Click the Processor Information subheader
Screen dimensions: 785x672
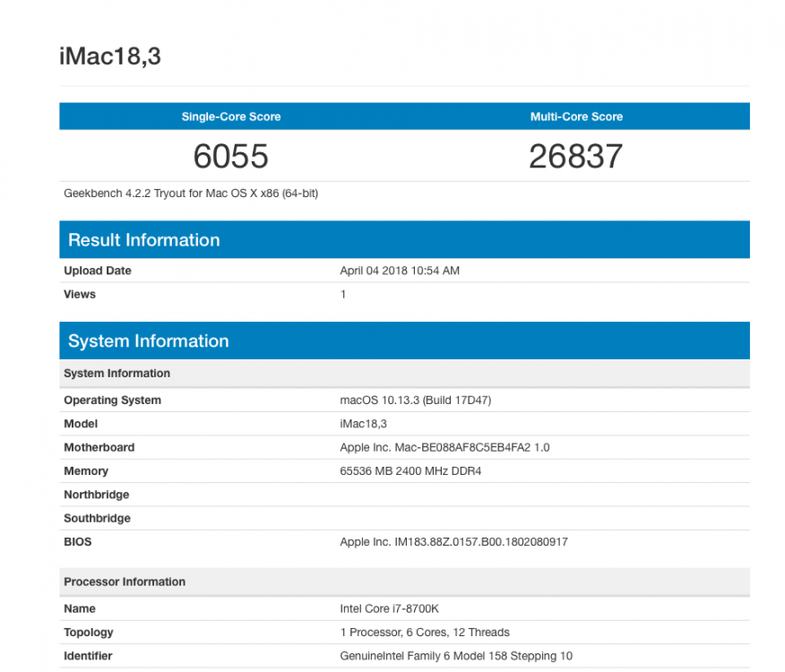point(404,582)
